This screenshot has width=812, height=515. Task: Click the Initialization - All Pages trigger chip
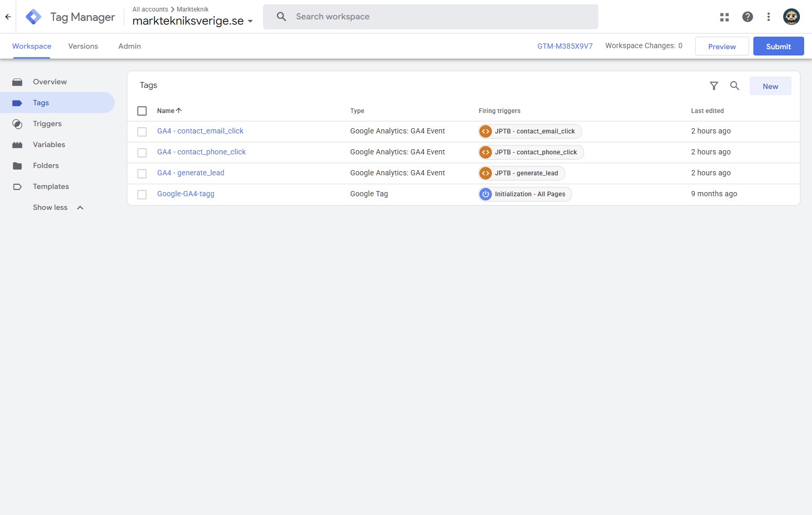(525, 194)
